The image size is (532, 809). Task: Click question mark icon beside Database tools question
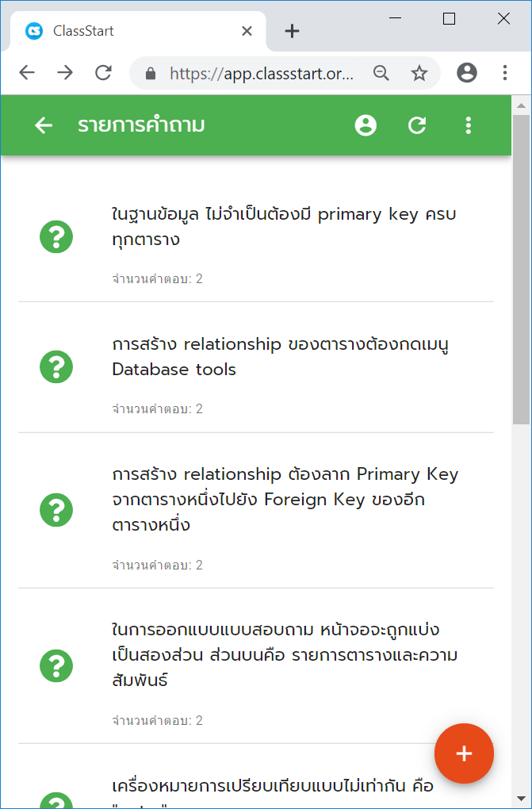pos(56,367)
